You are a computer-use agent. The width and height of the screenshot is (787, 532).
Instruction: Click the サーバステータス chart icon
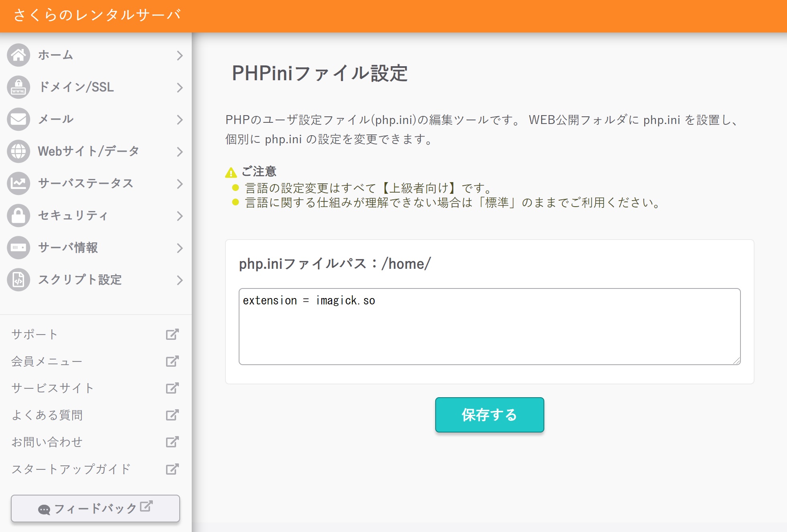(18, 183)
